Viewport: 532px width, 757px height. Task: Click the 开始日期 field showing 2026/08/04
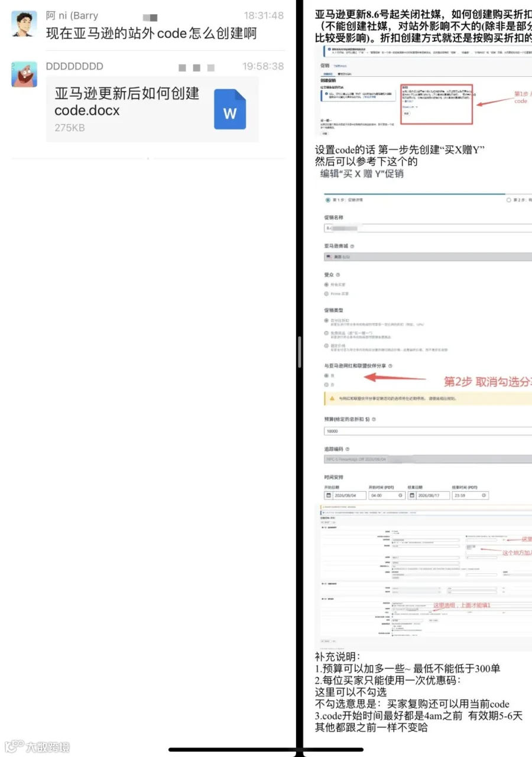tap(345, 495)
